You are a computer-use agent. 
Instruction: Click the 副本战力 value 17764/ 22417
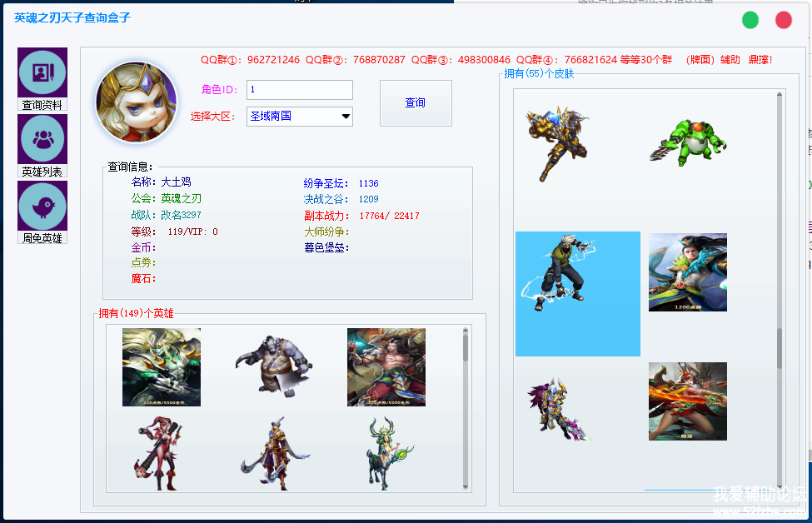coord(390,216)
